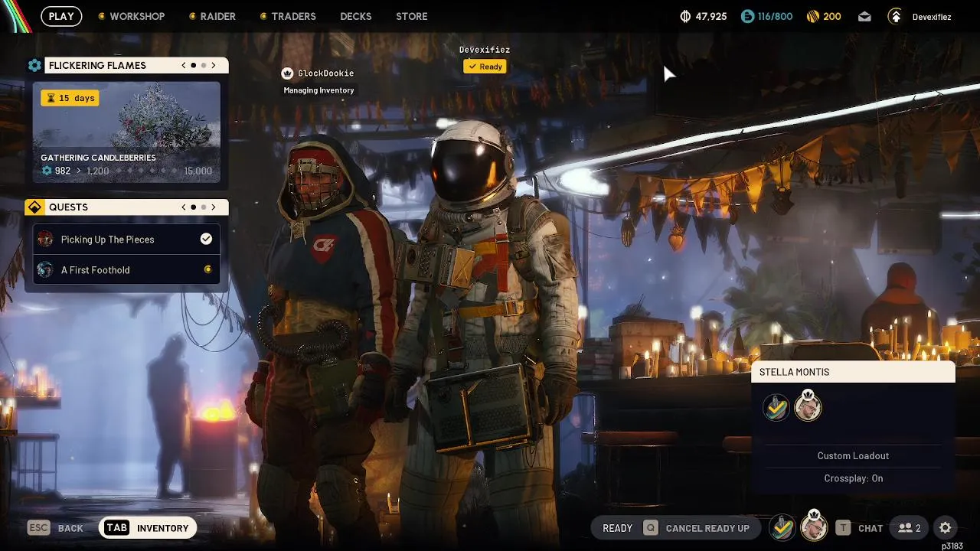This screenshot has width=980, height=551.
Task: Select the Custom Loadout option
Action: coord(853,456)
